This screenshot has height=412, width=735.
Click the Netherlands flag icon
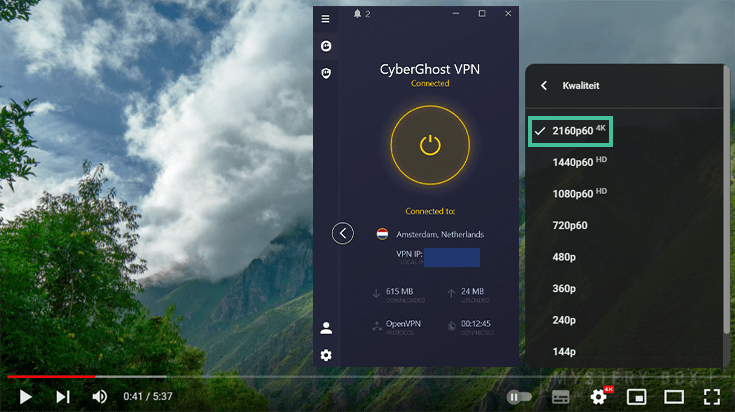382,233
